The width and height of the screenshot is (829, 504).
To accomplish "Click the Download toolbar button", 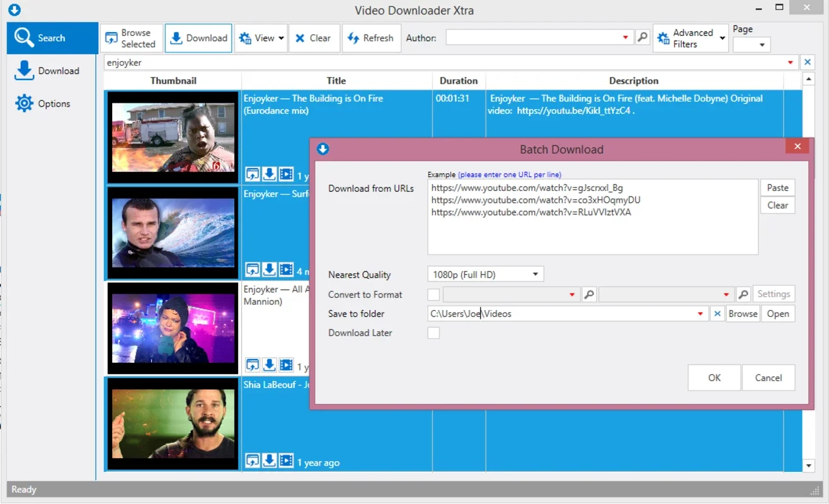I will [198, 38].
